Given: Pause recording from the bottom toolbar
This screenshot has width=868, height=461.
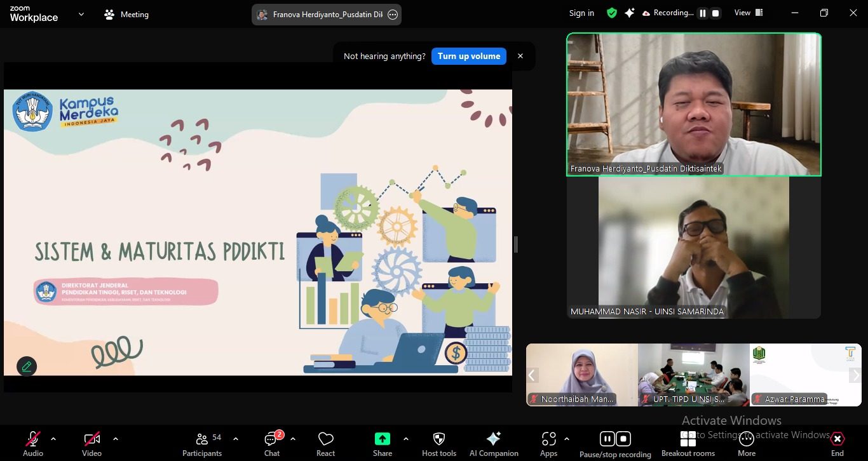Looking at the screenshot, I should 607,439.
